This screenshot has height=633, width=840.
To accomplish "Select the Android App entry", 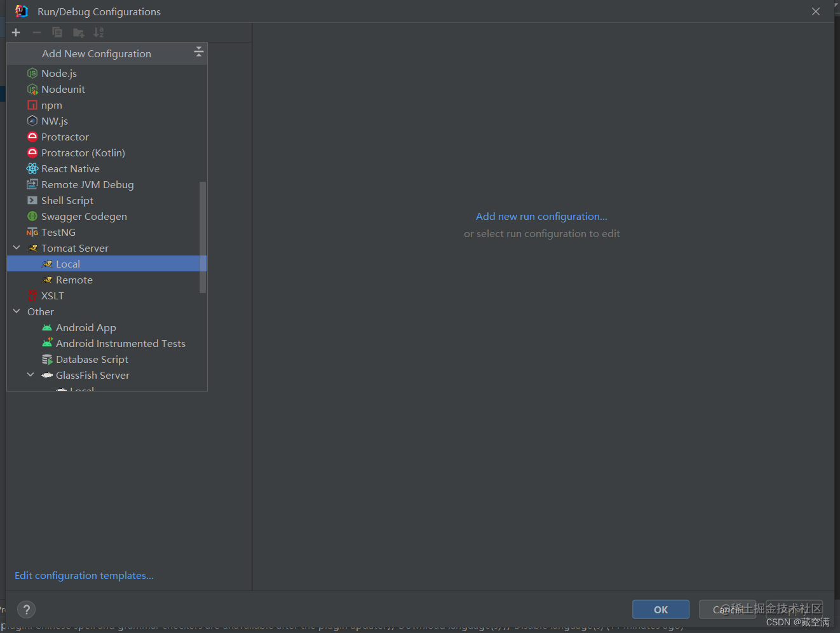I will pos(107,327).
